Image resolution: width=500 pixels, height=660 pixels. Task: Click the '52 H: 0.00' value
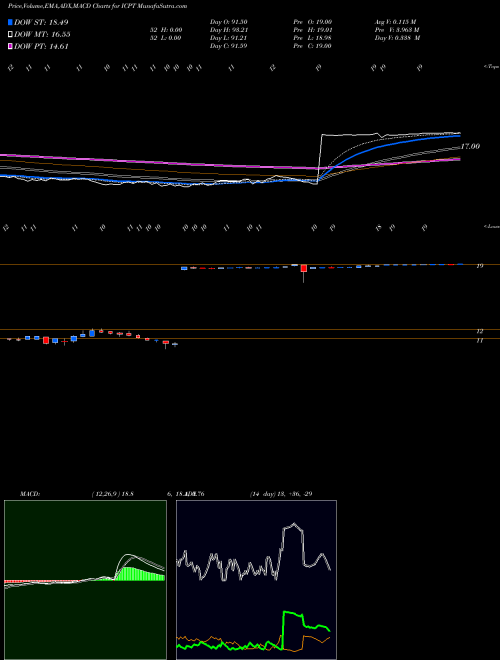(166, 30)
